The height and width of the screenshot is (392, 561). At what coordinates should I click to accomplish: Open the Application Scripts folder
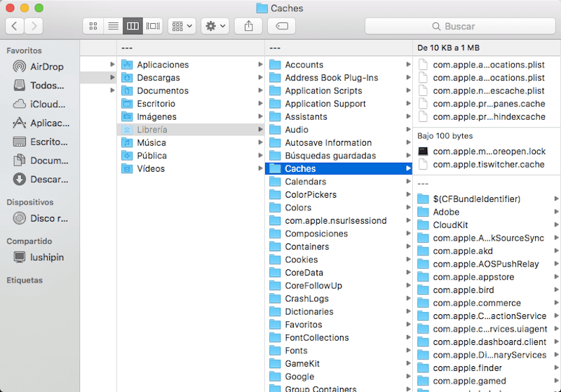pos(339,90)
